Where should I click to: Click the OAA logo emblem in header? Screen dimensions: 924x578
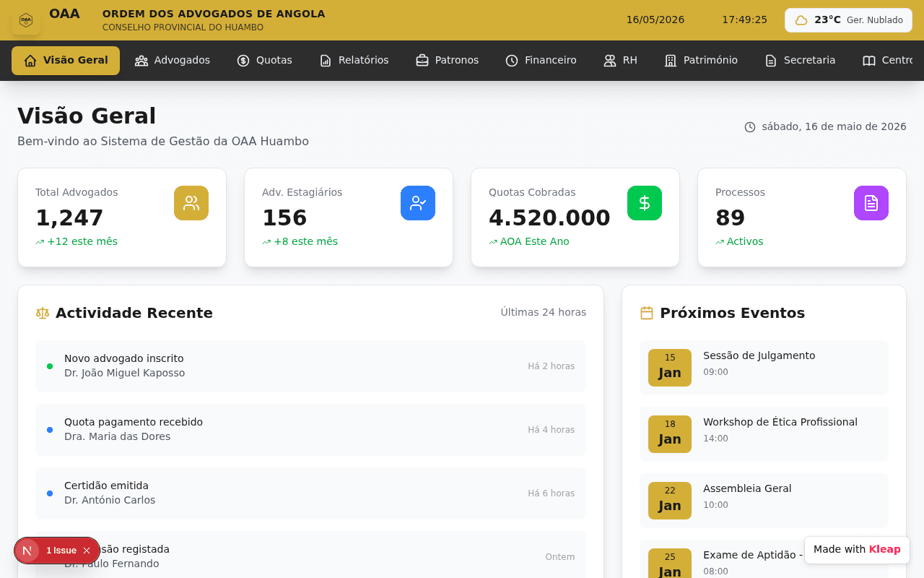pyautogui.click(x=26, y=20)
